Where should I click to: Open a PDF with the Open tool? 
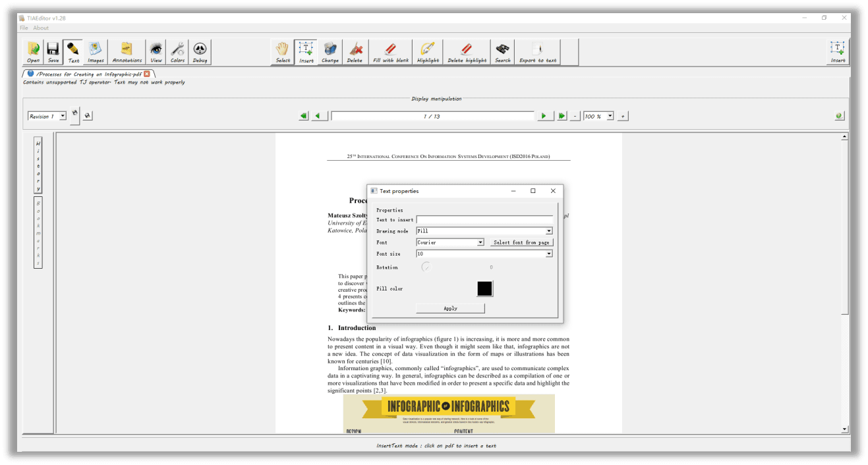pyautogui.click(x=33, y=52)
